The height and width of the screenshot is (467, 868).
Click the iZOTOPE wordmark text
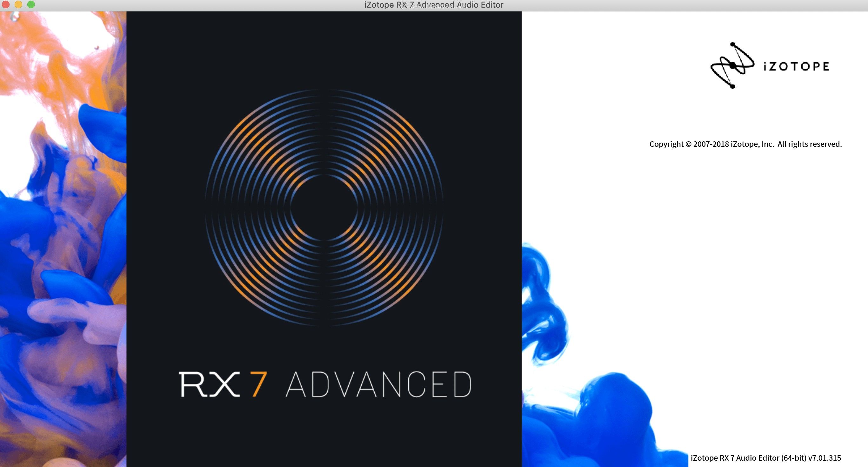796,66
